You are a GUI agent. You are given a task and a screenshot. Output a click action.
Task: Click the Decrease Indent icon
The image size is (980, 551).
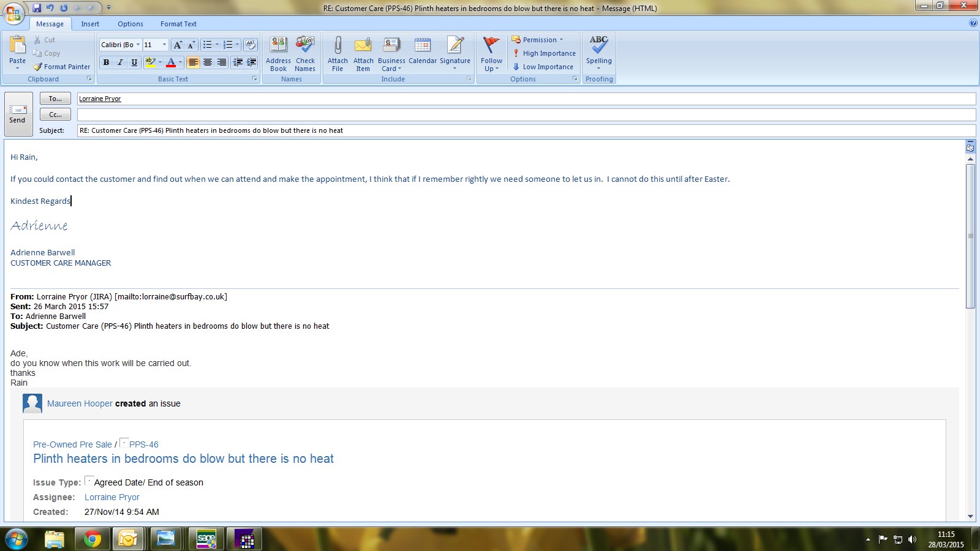click(238, 62)
